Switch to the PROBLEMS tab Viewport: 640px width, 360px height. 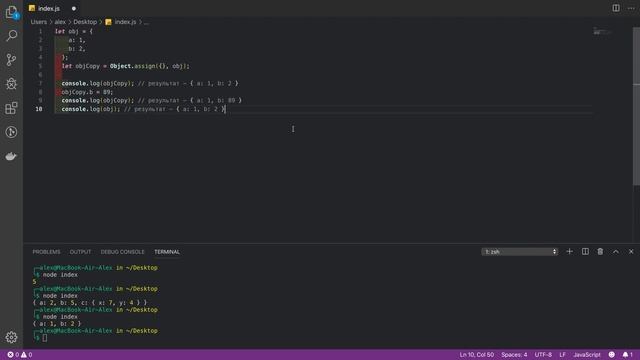coord(46,252)
